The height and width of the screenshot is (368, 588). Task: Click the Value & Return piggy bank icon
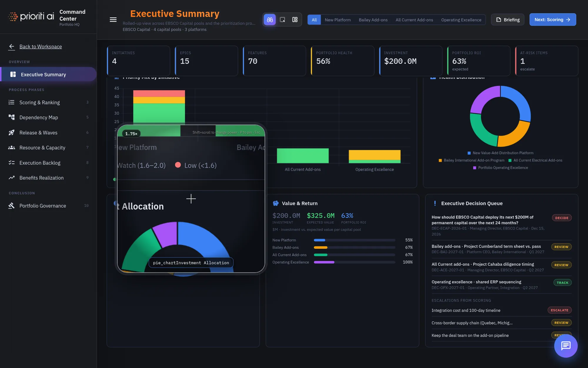point(275,203)
